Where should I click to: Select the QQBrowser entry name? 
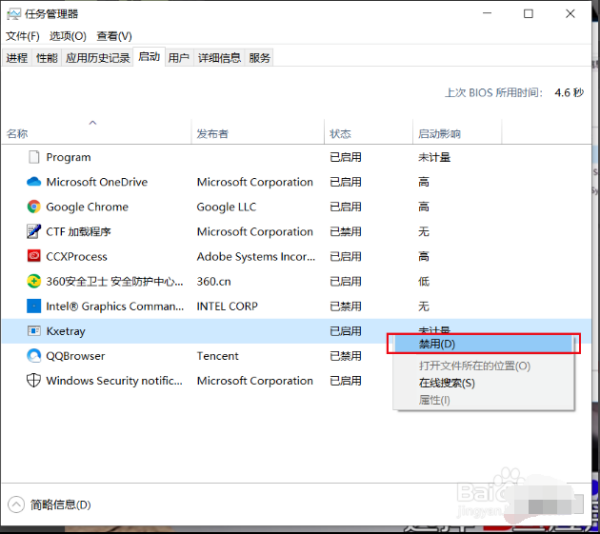[75, 356]
